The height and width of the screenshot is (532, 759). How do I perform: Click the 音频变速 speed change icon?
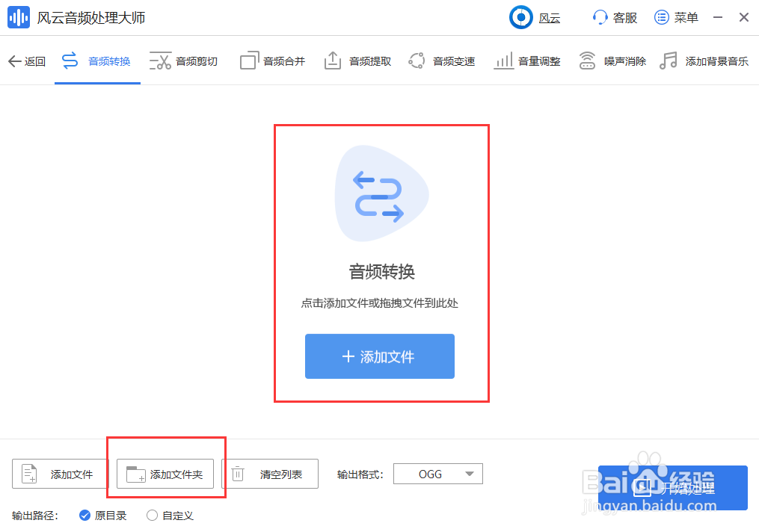(x=417, y=61)
